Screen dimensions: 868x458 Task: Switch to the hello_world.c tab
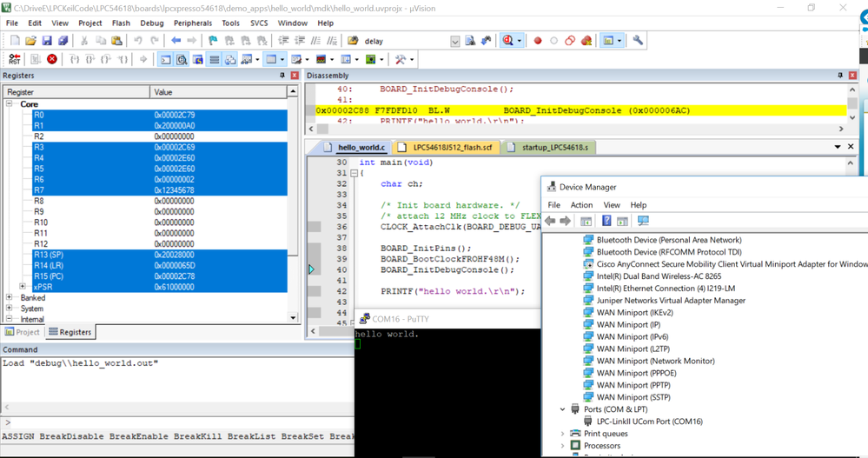(354, 148)
